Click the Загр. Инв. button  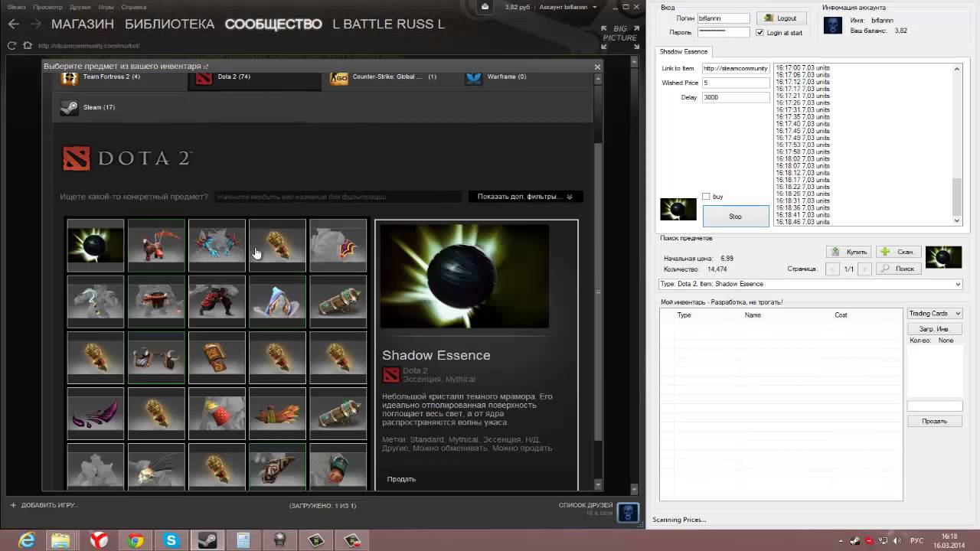tap(935, 329)
